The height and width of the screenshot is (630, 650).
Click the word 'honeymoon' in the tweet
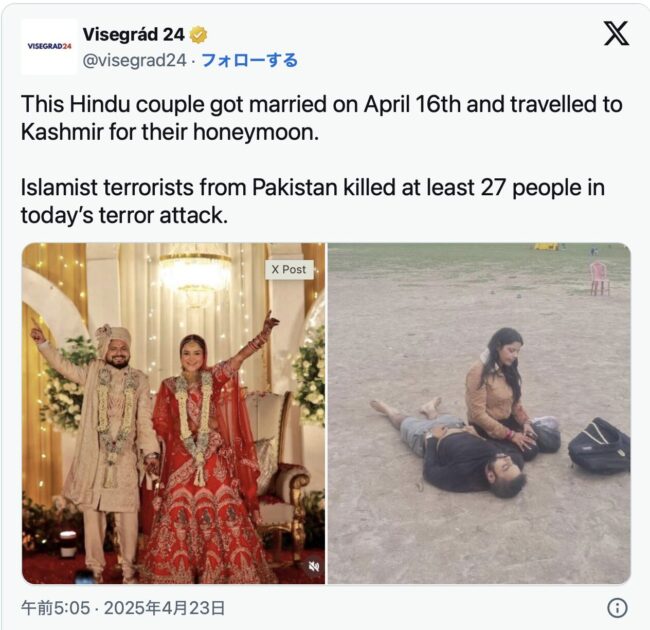(253, 133)
